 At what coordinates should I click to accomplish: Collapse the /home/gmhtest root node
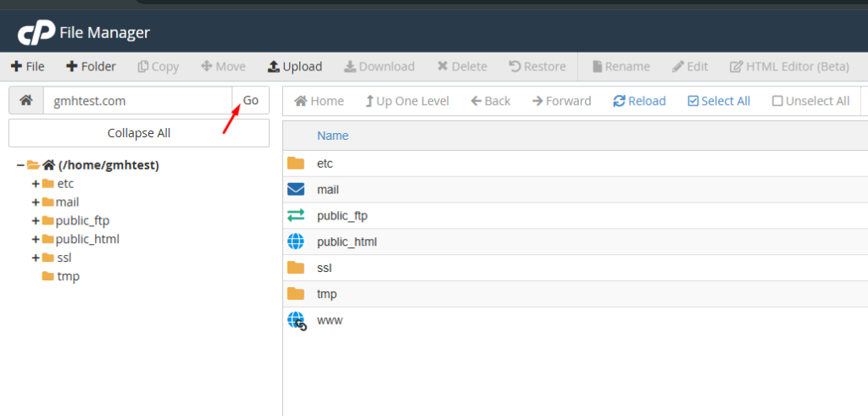(x=19, y=165)
